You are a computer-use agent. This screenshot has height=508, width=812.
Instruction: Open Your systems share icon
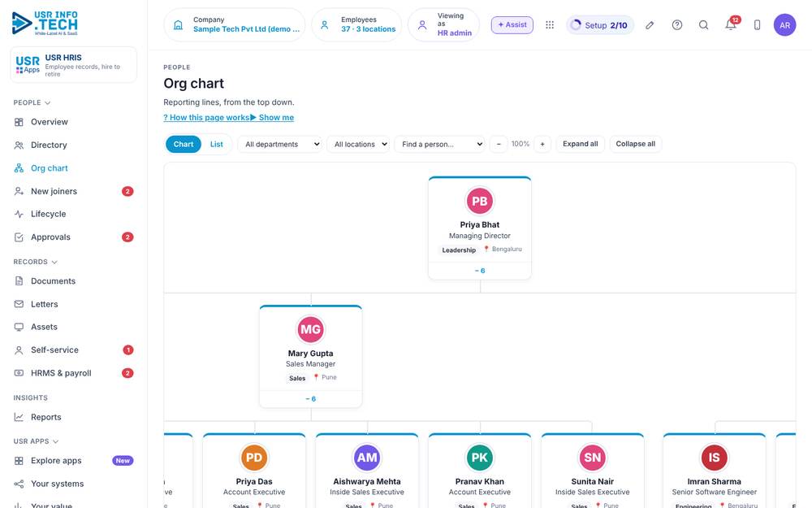[x=19, y=484]
